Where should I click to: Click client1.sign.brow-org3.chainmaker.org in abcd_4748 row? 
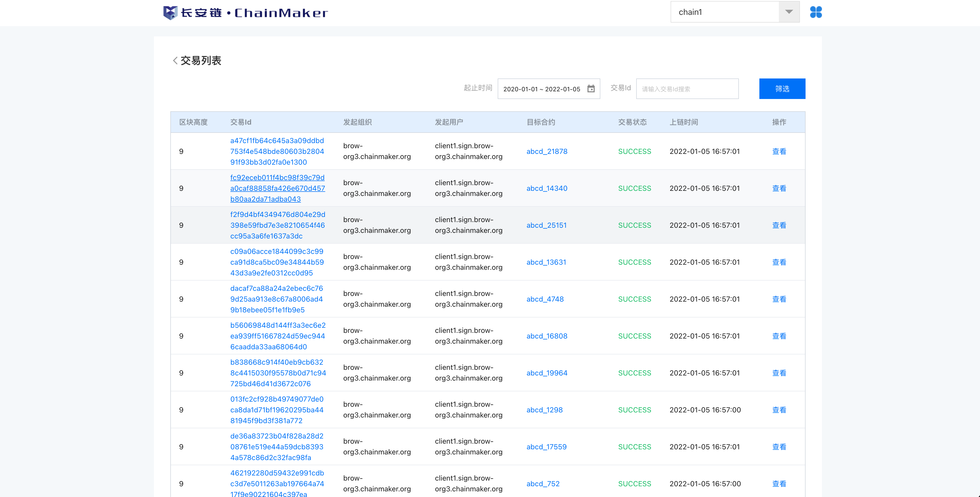[x=469, y=299]
